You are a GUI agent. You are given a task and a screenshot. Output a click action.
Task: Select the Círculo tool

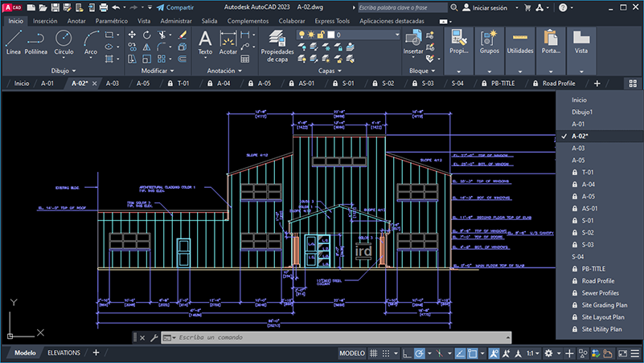pos(64,39)
